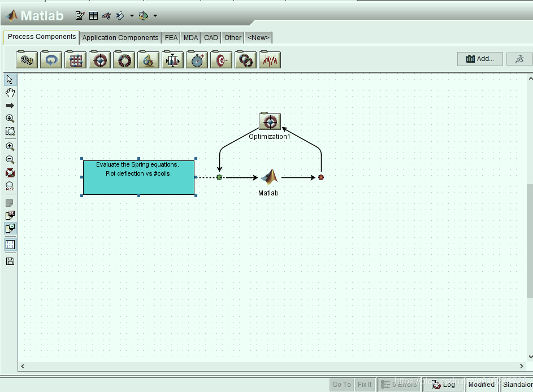Toggle the grid display button
The image size is (533, 392).
coord(10,245)
